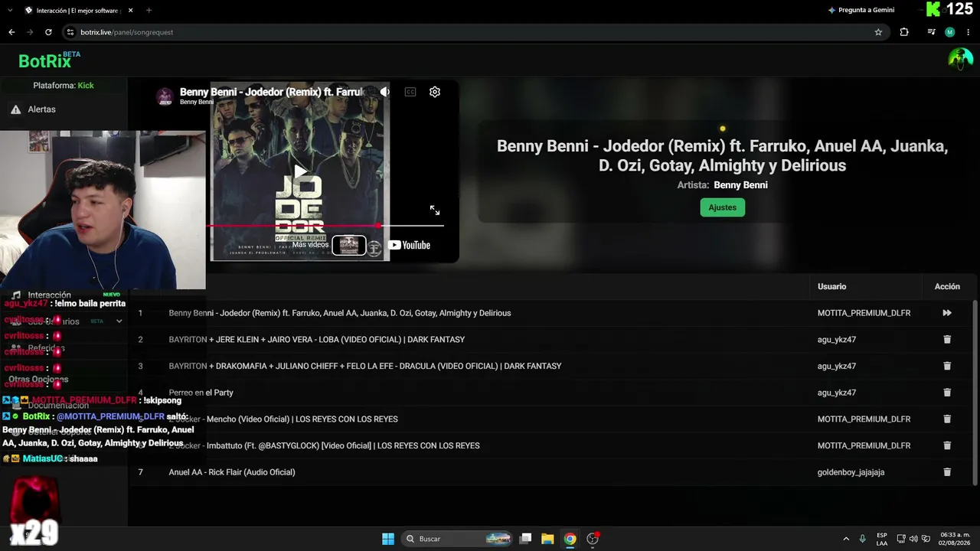Image resolution: width=980 pixels, height=551 pixels.
Task: Select the Kick platform label
Action: click(86, 86)
